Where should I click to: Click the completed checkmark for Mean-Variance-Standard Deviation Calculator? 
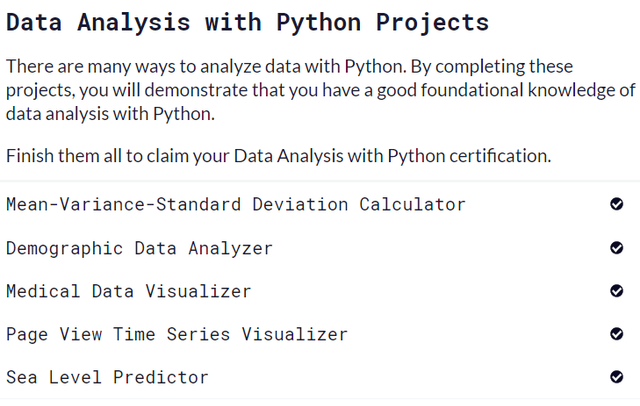(616, 204)
